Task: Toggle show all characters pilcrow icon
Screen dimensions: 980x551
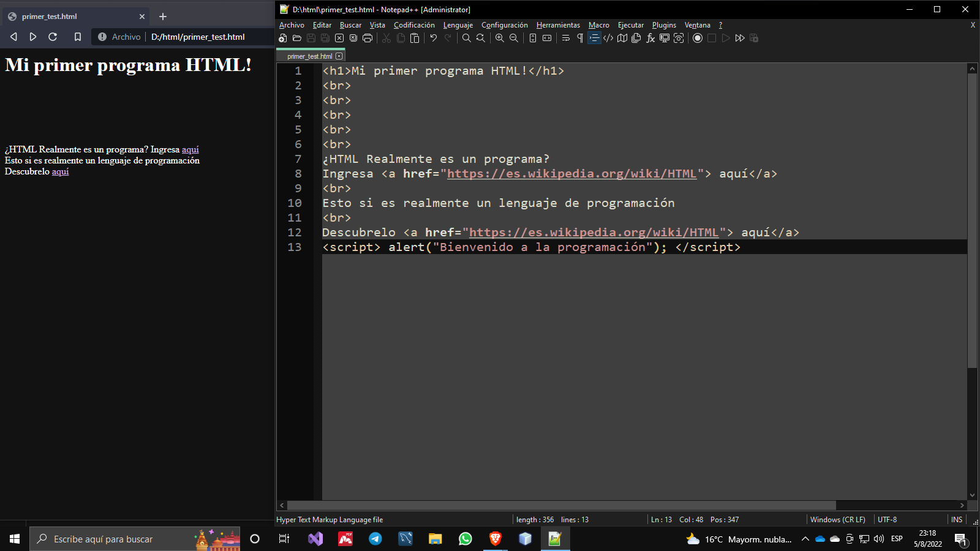Action: click(x=580, y=38)
